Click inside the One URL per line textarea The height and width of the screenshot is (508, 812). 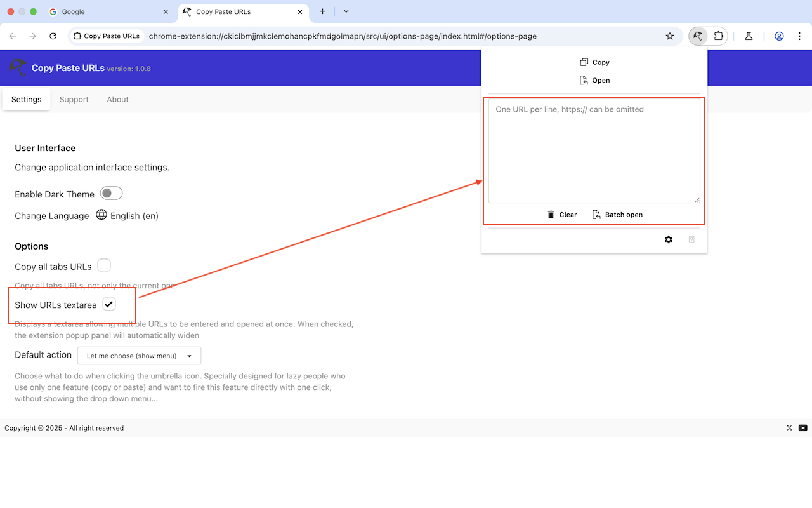click(593, 150)
